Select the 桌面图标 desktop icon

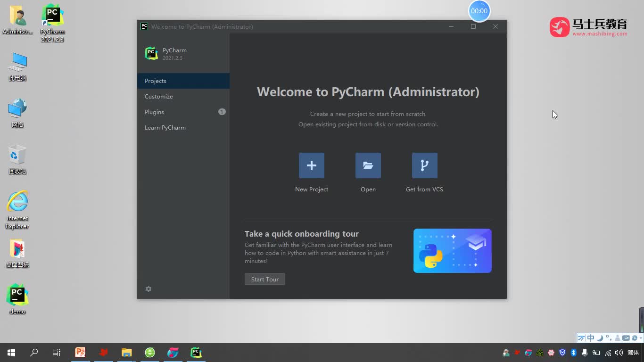tap(17, 254)
